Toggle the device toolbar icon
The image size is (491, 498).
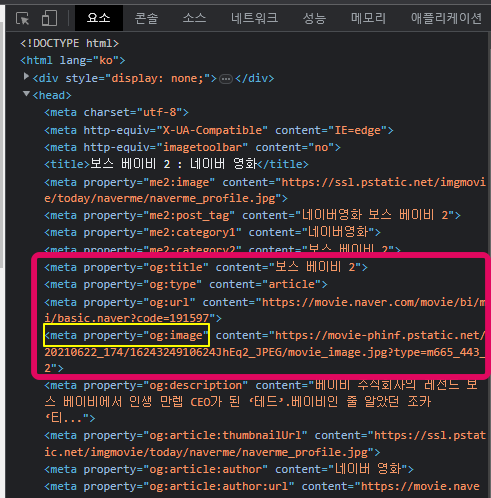point(49,18)
